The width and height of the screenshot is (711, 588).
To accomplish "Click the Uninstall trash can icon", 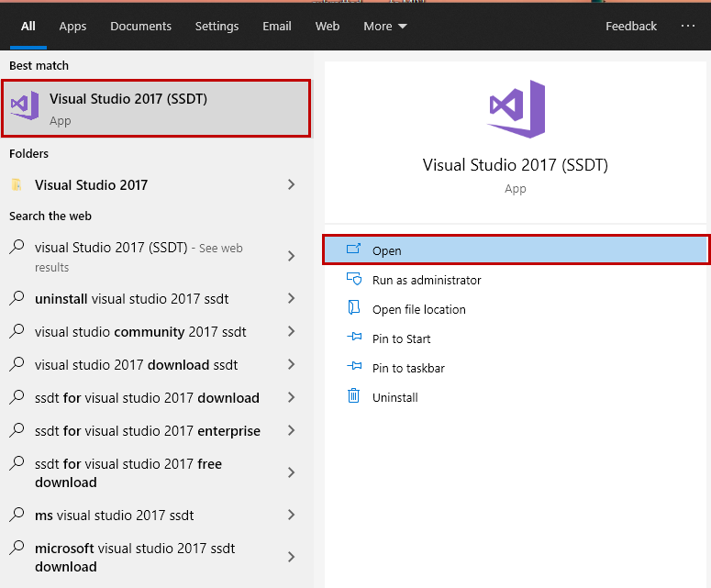I will (x=353, y=397).
